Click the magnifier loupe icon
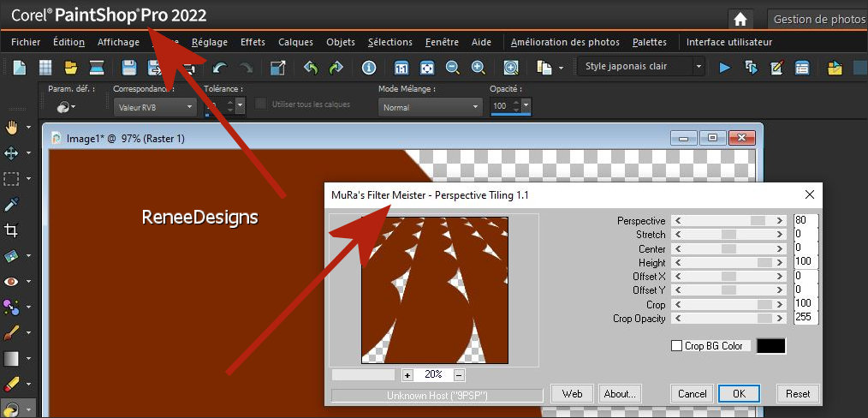Image resolution: width=868 pixels, height=418 pixels. [511, 68]
